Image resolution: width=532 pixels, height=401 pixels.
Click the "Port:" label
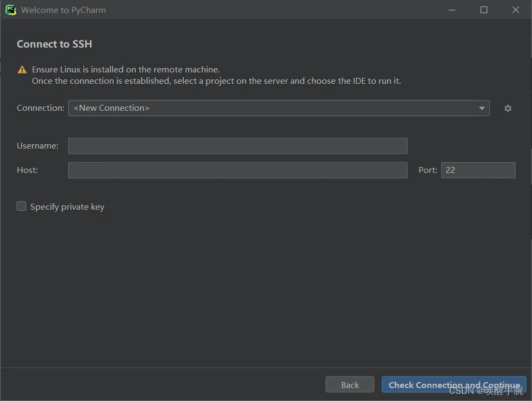428,170
